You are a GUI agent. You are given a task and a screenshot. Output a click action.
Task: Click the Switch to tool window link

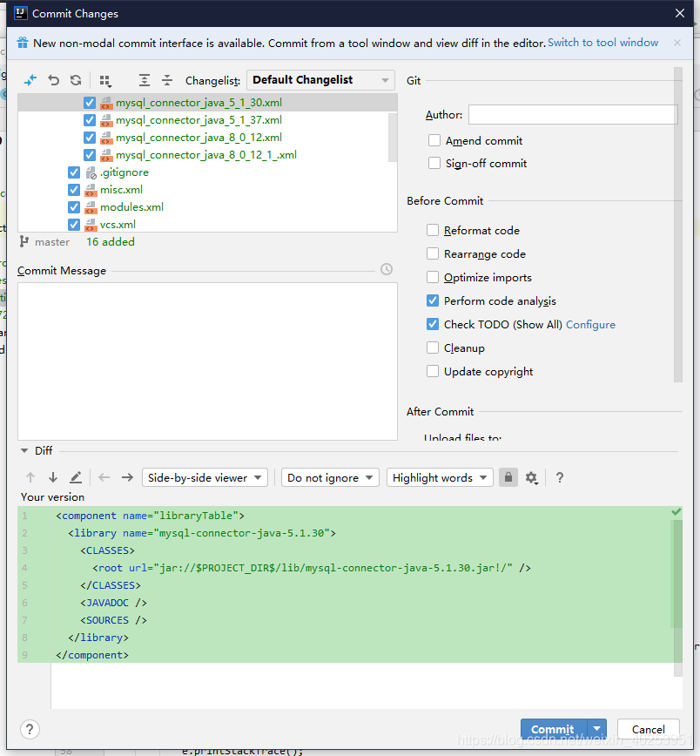click(602, 42)
